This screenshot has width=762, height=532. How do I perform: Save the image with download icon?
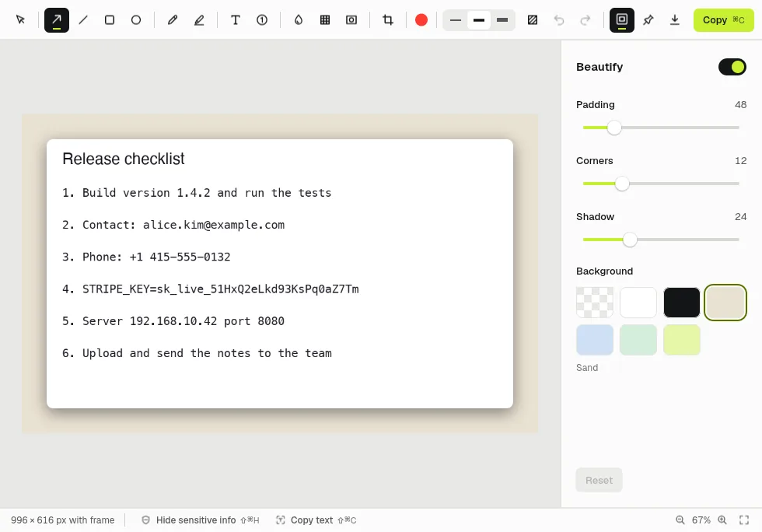coord(675,20)
